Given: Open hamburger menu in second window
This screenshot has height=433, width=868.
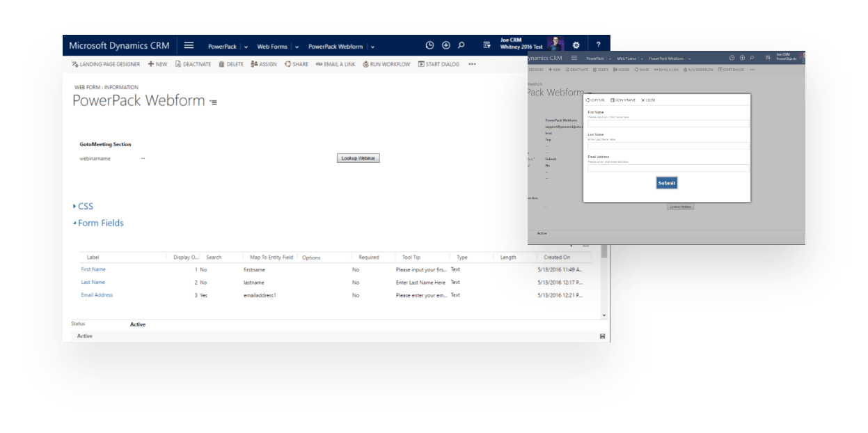Looking at the screenshot, I should pos(574,58).
